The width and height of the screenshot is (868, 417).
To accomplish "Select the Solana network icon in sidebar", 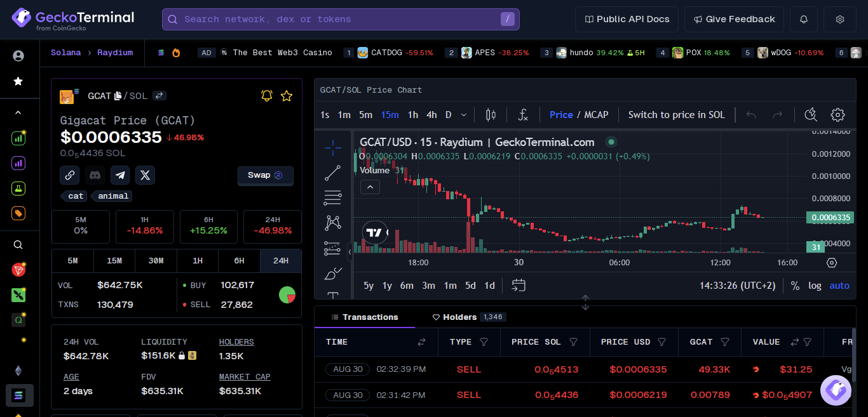I will pyautogui.click(x=19, y=395).
